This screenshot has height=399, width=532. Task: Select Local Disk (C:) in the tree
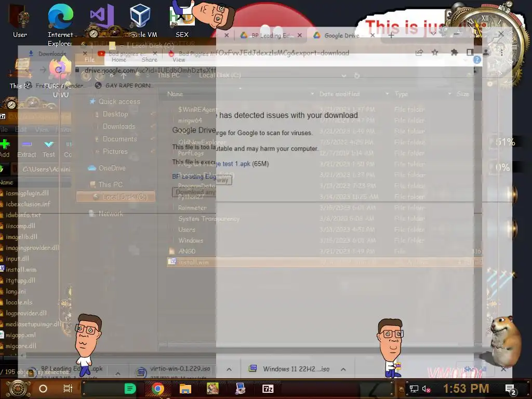[x=116, y=197]
